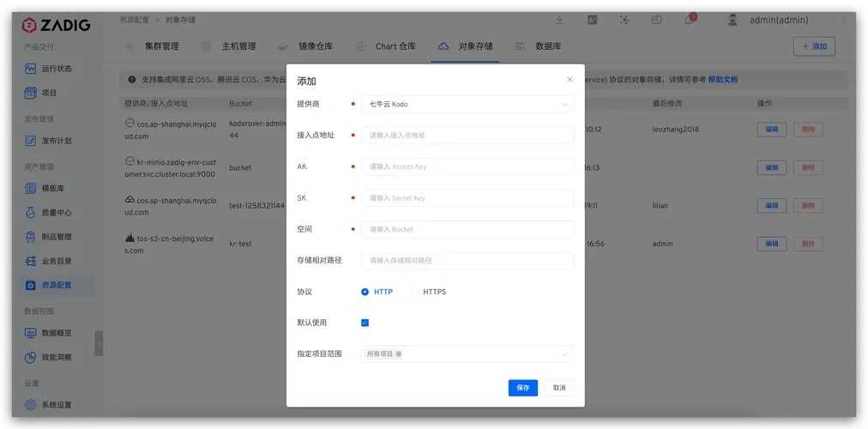868x429 pixels.
Task: Switch to the 数据库 tab
Action: pos(548,46)
